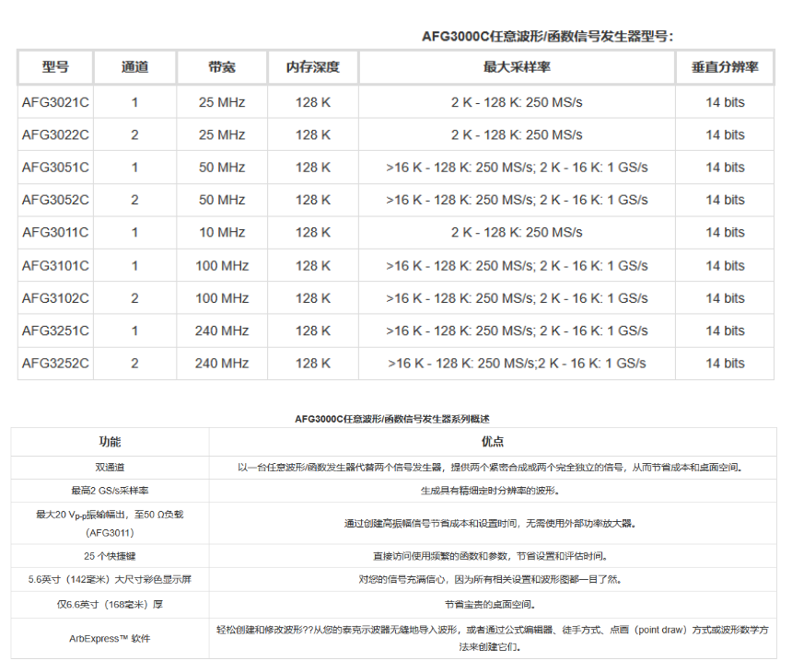The image size is (792, 672).
Task: Click the sample rate in the AFG3021C row
Action: [x=517, y=102]
